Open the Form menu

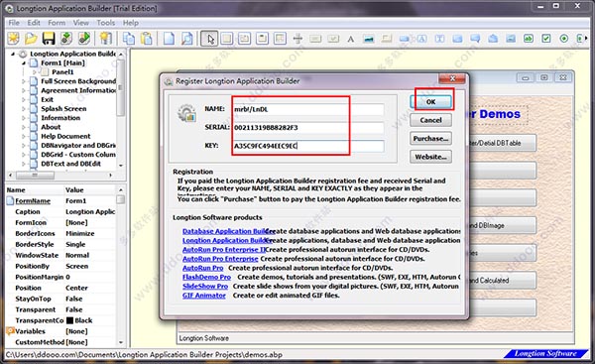point(57,23)
